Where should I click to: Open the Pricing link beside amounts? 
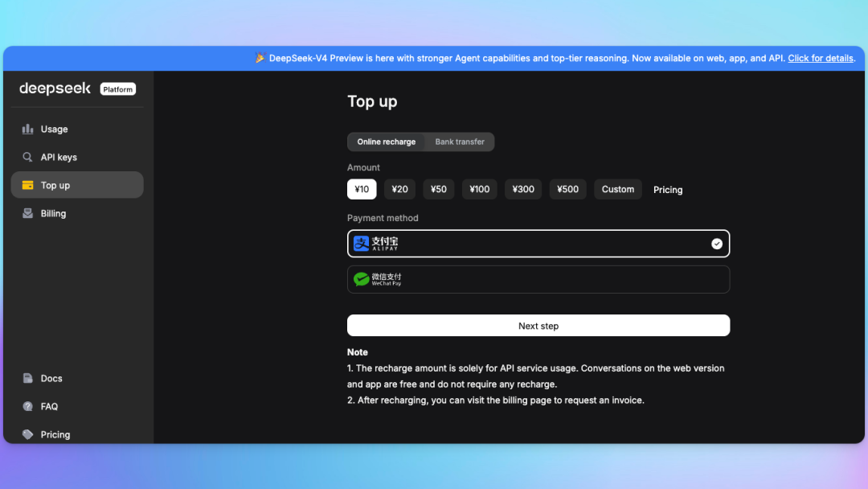667,190
